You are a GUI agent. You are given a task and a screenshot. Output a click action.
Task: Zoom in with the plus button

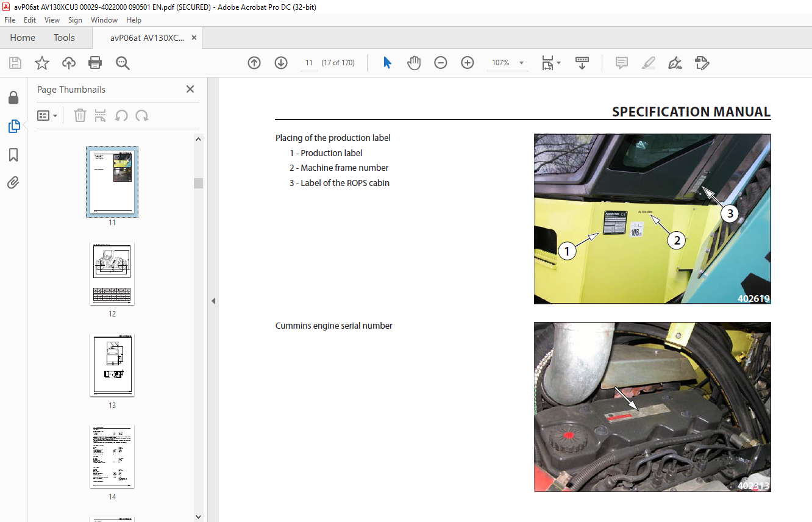pyautogui.click(x=468, y=63)
